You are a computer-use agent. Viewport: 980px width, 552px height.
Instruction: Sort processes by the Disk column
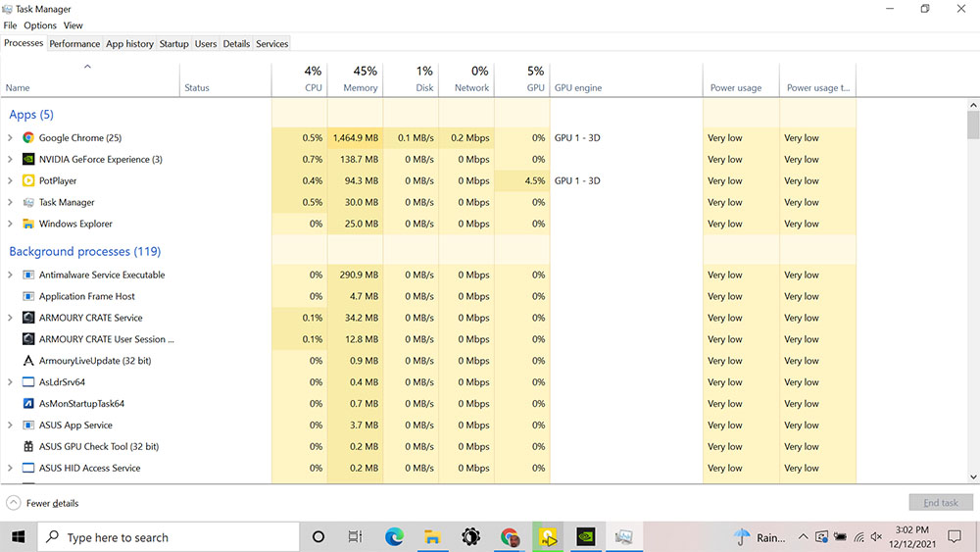(x=411, y=79)
